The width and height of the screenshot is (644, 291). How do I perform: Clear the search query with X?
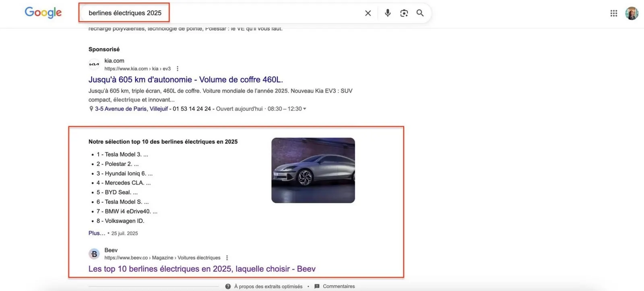[368, 13]
